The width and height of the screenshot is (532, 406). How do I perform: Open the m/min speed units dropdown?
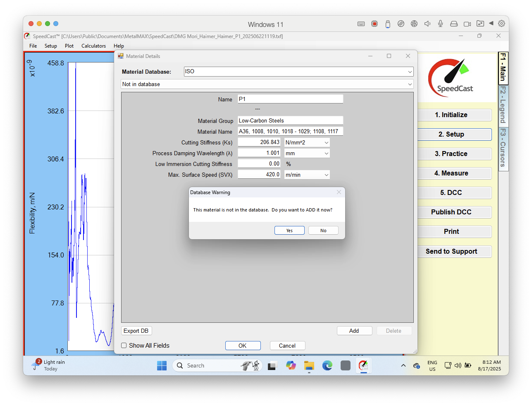(x=307, y=175)
